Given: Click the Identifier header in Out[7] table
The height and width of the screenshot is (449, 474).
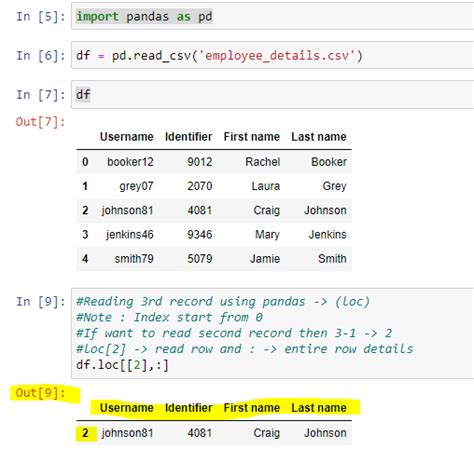Looking at the screenshot, I should point(189,137).
